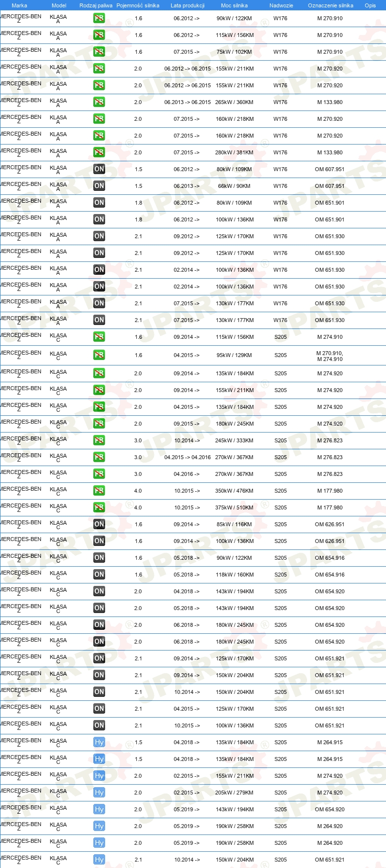386x868 pixels.
Task: Click M 276.823 in the 245kW / 333KM row
Action: pyautogui.click(x=330, y=440)
